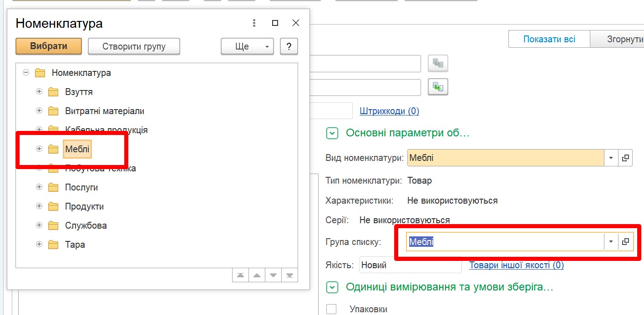
Task: Move up one row in tree list
Action: tap(257, 275)
